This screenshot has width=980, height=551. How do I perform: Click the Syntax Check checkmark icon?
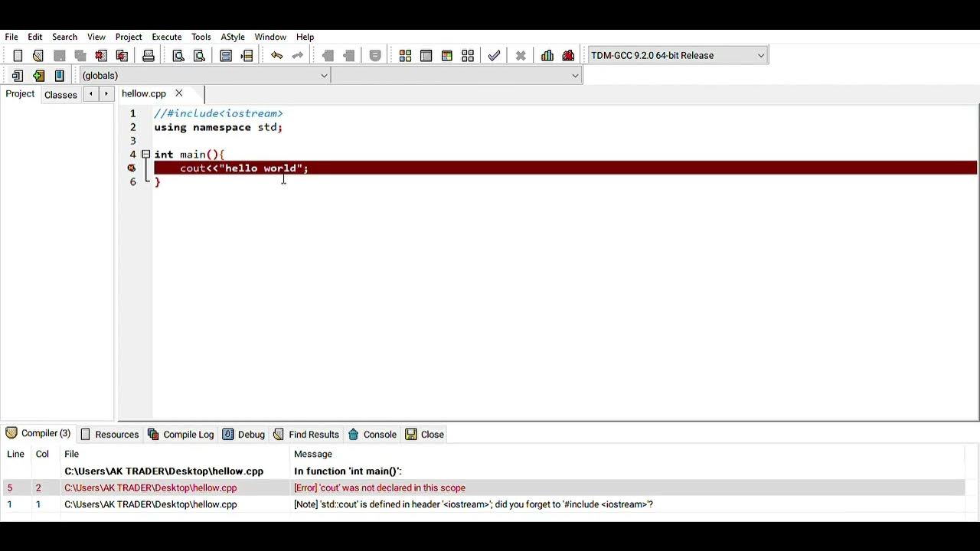click(x=494, y=55)
